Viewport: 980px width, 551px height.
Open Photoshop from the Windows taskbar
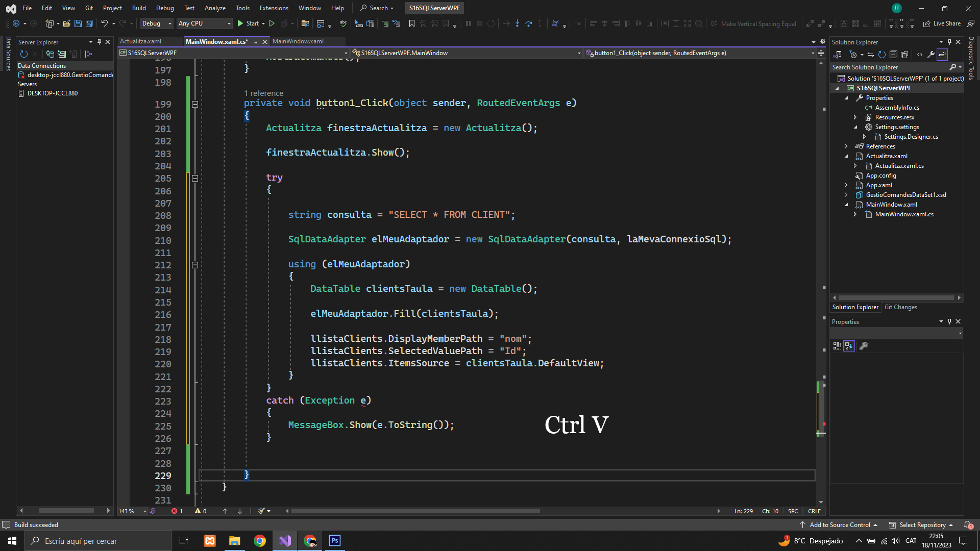click(335, 541)
